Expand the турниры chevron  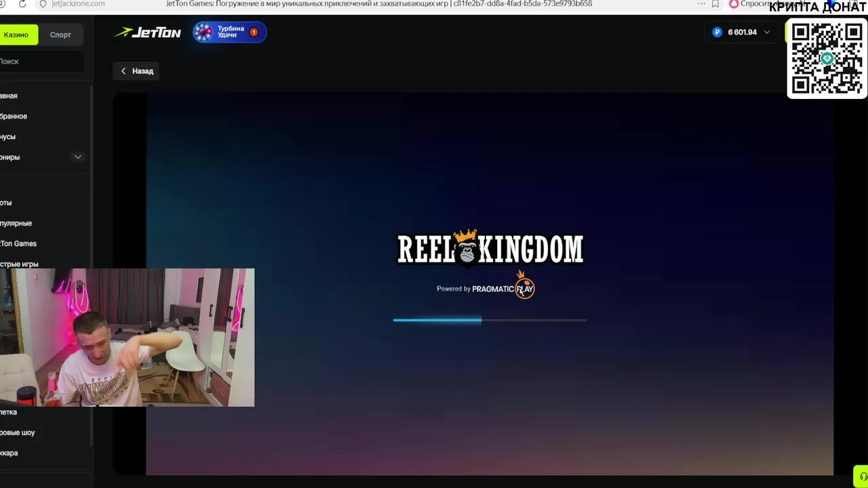click(78, 157)
